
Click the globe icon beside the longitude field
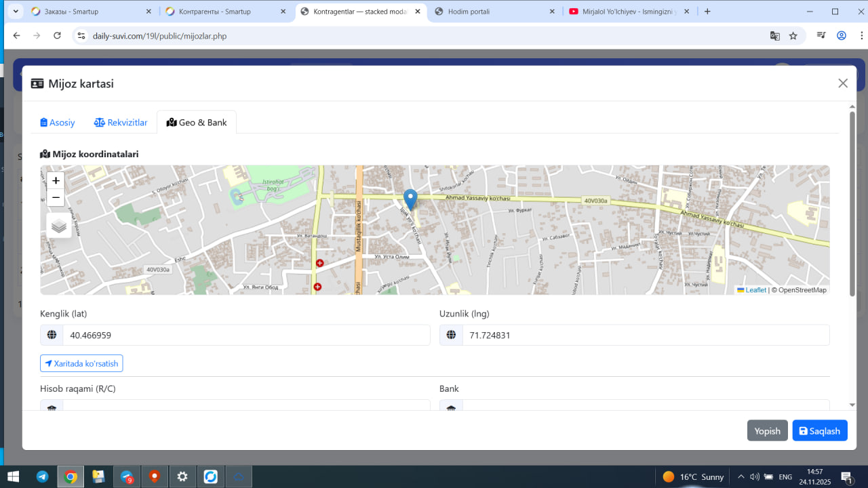(451, 335)
